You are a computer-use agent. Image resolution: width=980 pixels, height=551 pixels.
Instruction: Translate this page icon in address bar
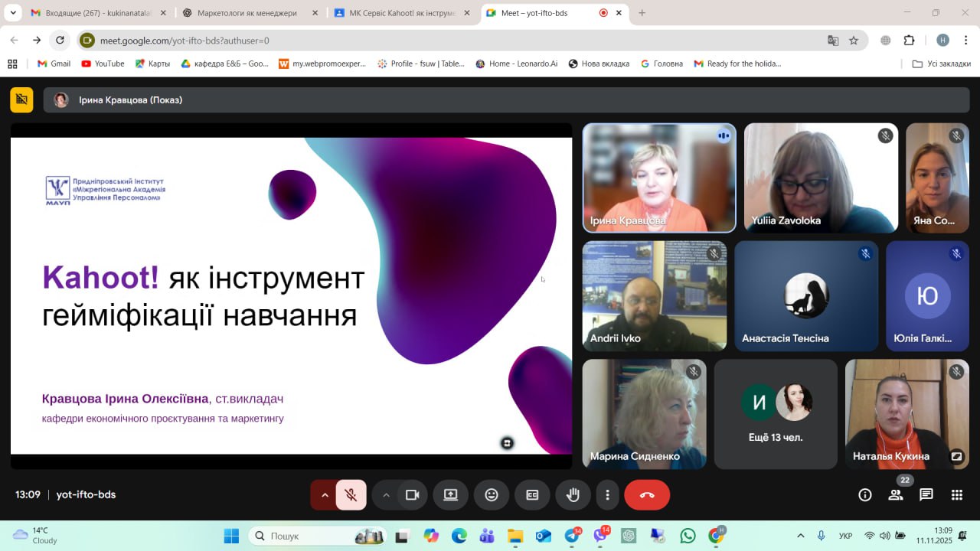click(833, 41)
